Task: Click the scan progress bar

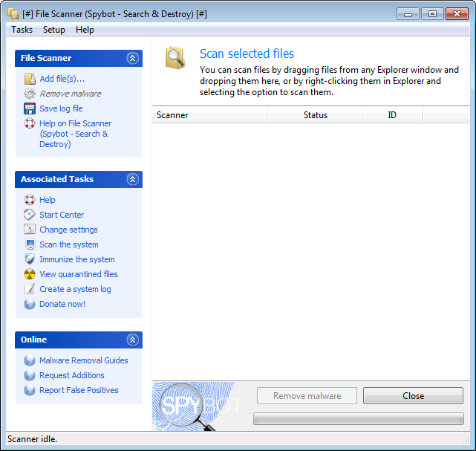Action: click(359, 419)
